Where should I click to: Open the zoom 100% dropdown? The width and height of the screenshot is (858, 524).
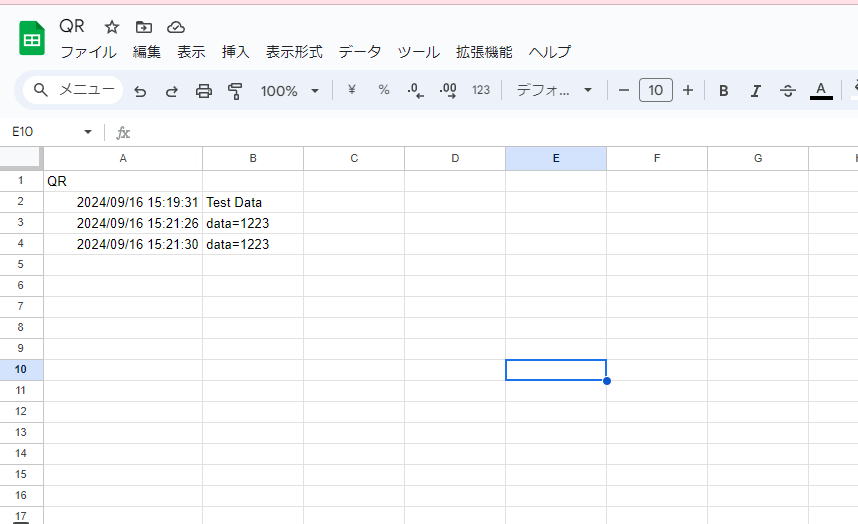point(290,91)
